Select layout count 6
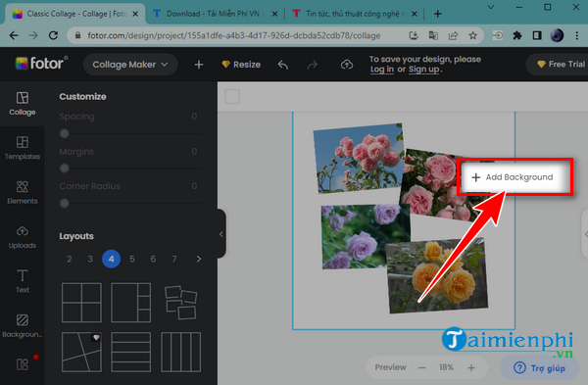This screenshot has width=588, height=385. tap(153, 259)
